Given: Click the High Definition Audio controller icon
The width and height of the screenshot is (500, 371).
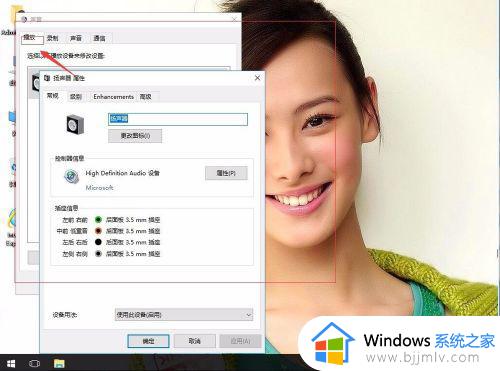Looking at the screenshot, I should click(x=71, y=177).
